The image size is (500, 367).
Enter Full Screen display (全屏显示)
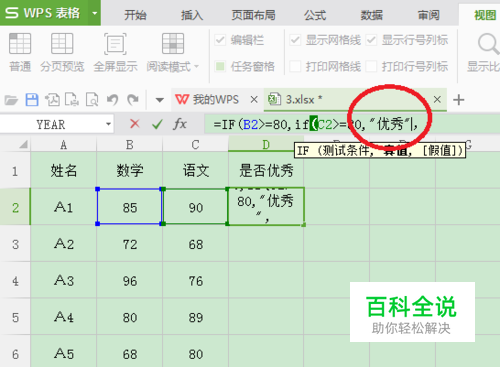[x=115, y=53]
